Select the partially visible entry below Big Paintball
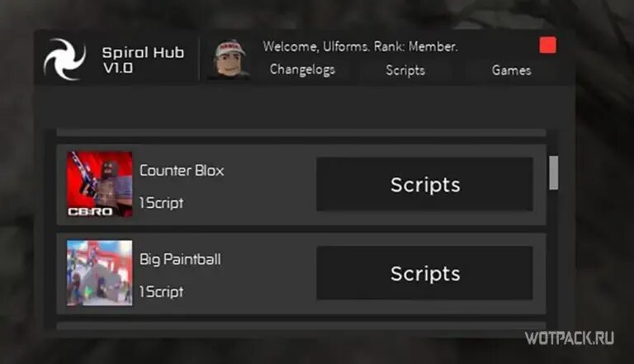The image size is (634, 364). [301, 325]
